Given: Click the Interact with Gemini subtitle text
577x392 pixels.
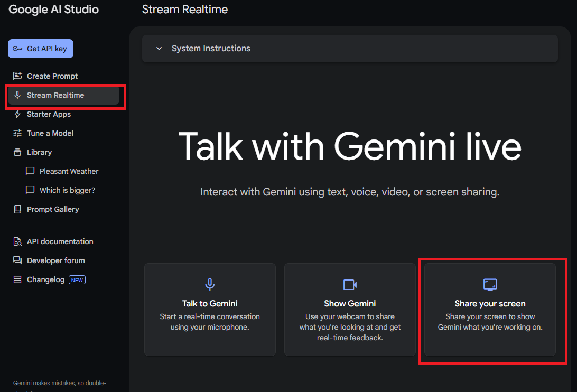Looking at the screenshot, I should (350, 192).
